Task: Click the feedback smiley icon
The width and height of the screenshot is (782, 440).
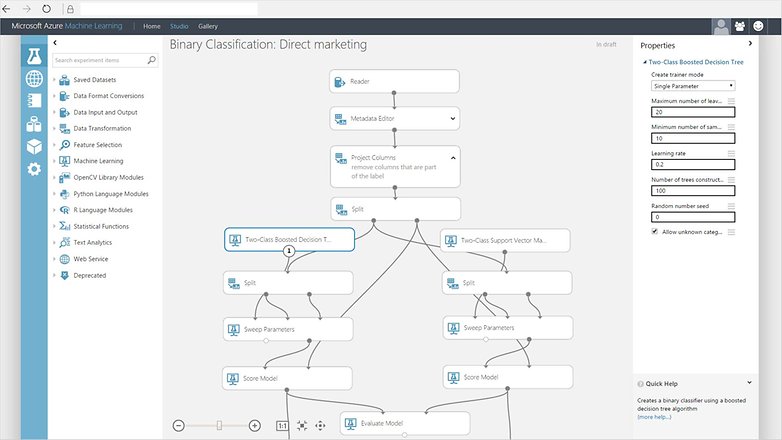Action: [758, 26]
